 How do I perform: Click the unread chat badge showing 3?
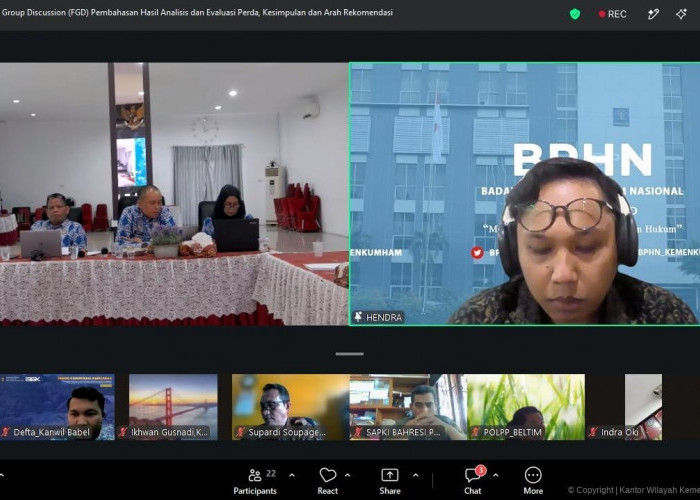click(x=481, y=470)
